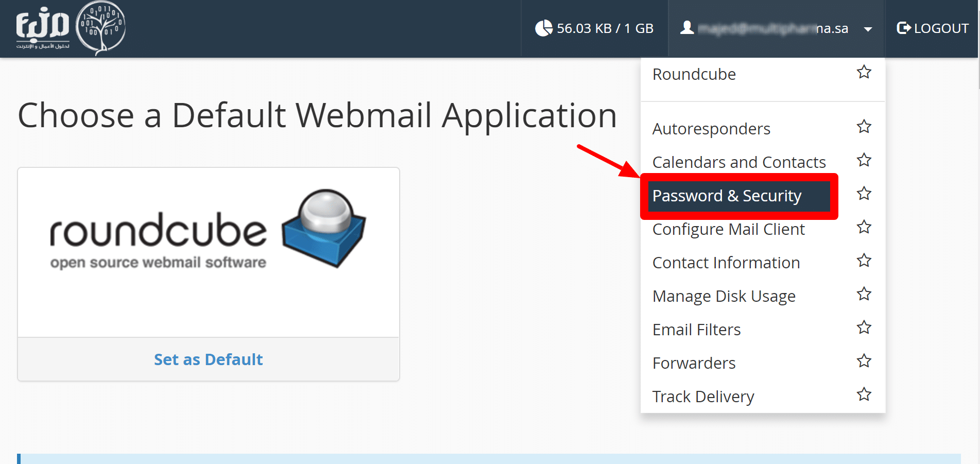Star the Configure Mail Client item
Screen dimensions: 980x464
[x=864, y=227]
